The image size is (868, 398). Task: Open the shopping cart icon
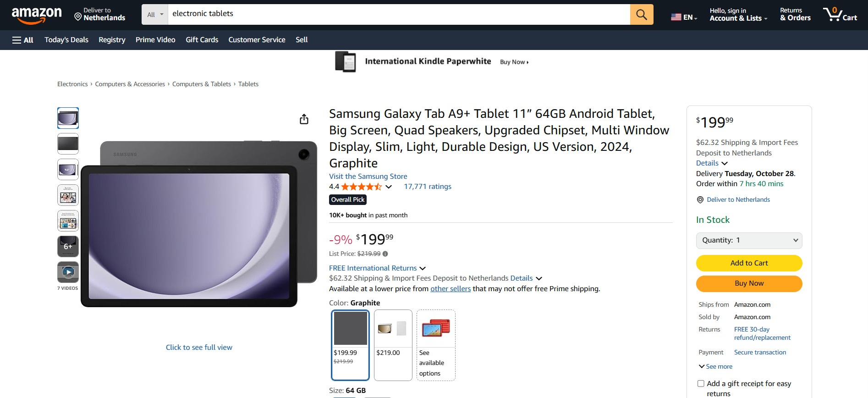point(840,15)
